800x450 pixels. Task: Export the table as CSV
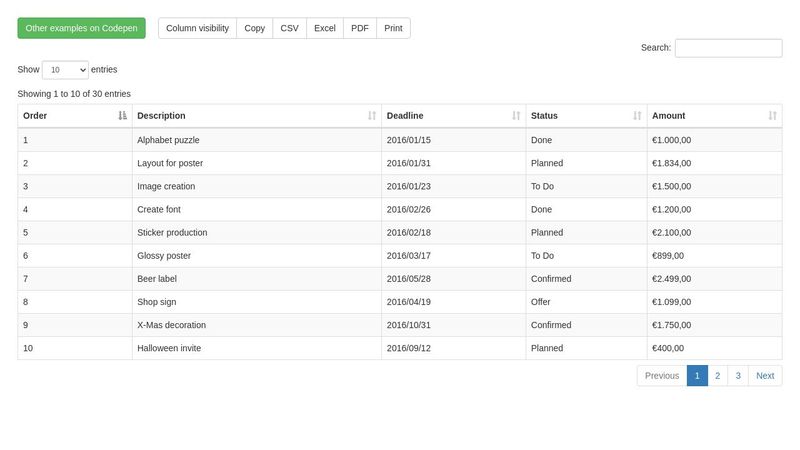pyautogui.click(x=289, y=28)
